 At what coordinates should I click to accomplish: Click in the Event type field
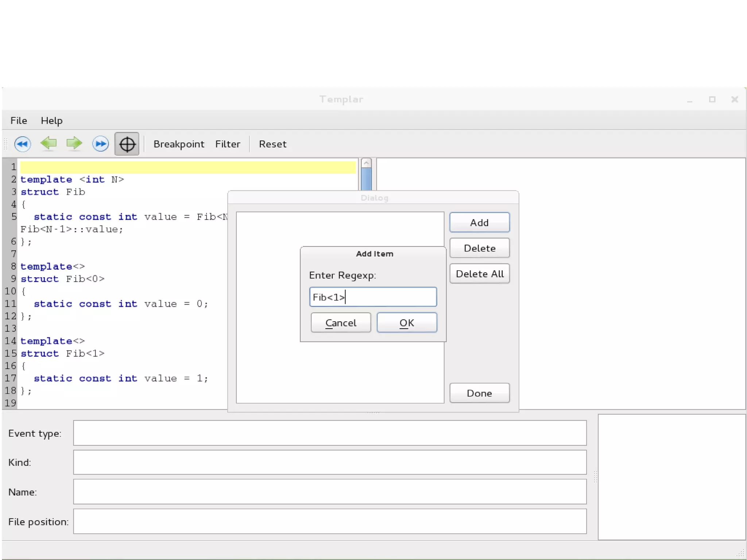330,433
